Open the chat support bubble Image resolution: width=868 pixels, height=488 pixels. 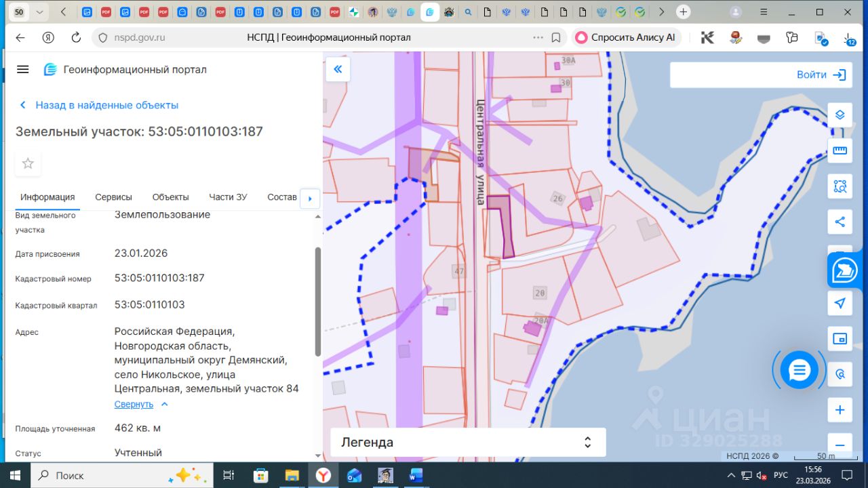click(x=800, y=370)
